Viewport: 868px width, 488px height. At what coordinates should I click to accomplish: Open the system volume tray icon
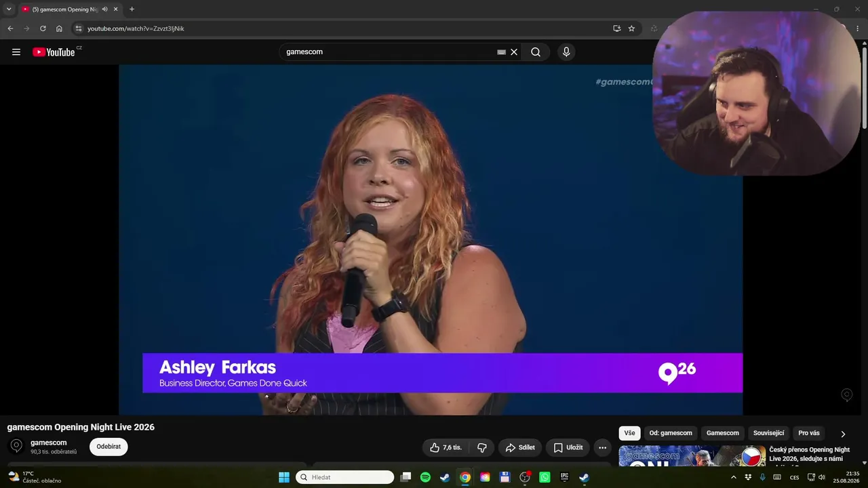822,477
